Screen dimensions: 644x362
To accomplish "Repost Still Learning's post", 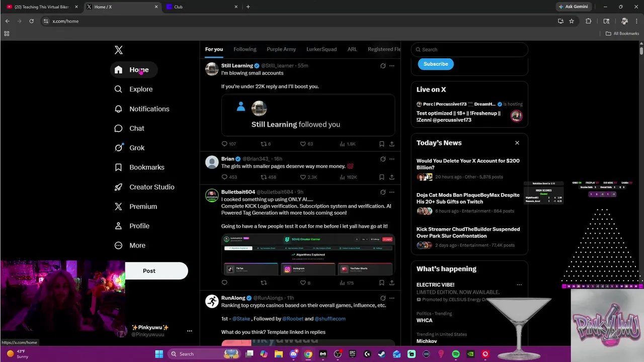I will point(266,144).
